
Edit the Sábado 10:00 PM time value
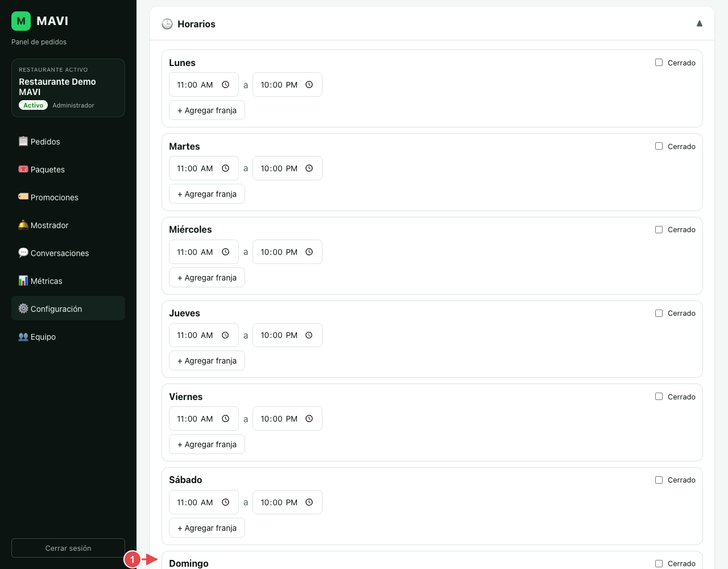click(279, 502)
